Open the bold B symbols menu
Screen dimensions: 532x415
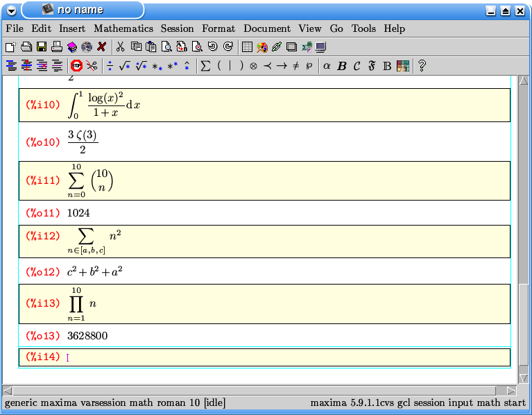pyautogui.click(x=342, y=66)
